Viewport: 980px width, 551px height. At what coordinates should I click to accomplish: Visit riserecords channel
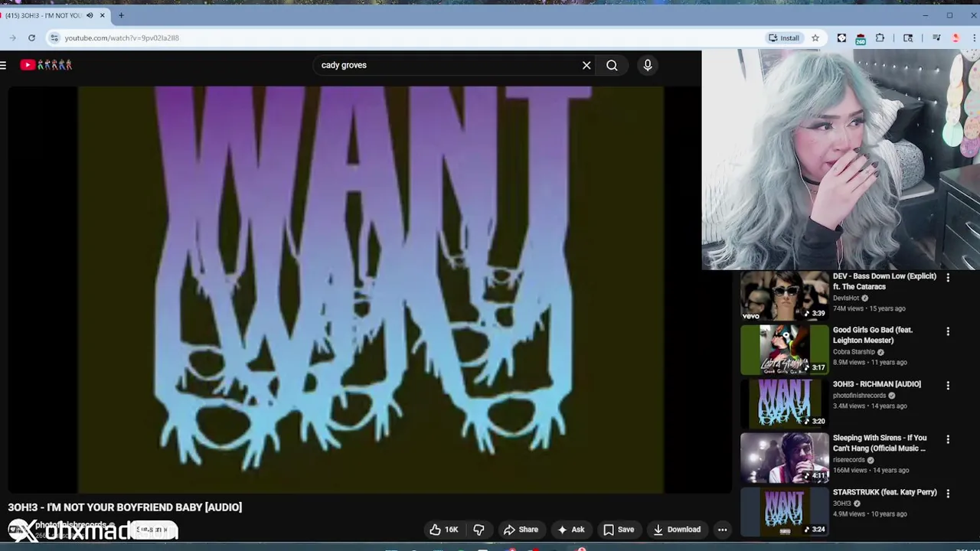point(848,460)
